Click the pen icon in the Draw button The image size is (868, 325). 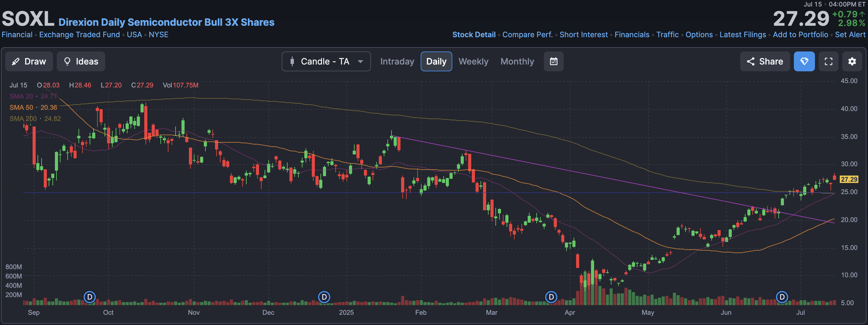16,61
